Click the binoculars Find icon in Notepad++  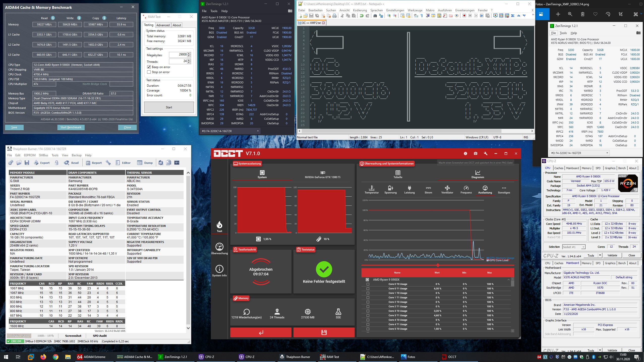pos(375,16)
